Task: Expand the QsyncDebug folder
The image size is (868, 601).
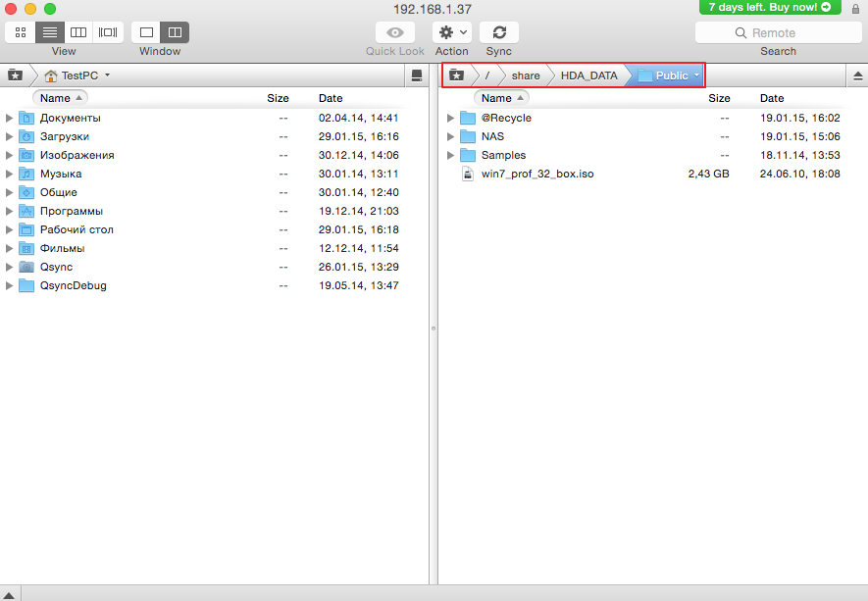Action: (x=9, y=285)
